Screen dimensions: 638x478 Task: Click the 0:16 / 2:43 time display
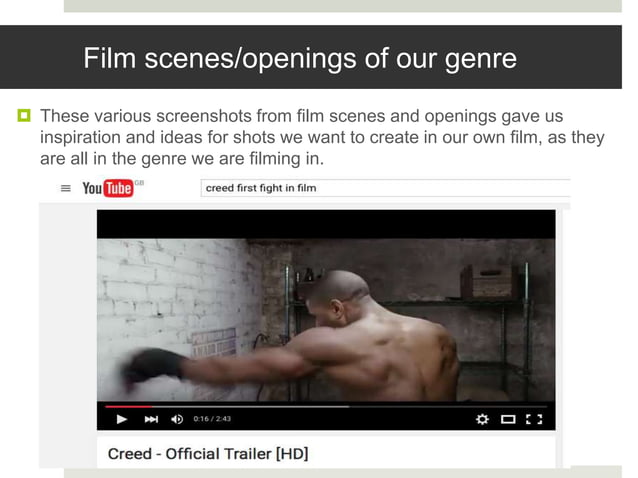coord(212,419)
